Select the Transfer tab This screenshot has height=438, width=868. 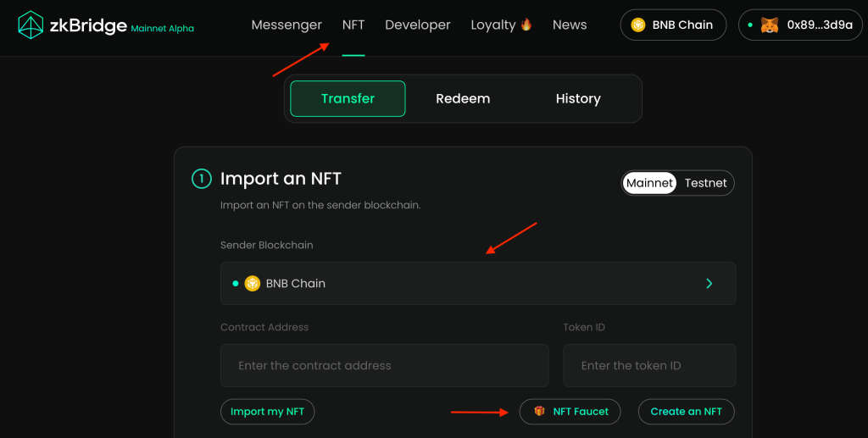click(348, 98)
